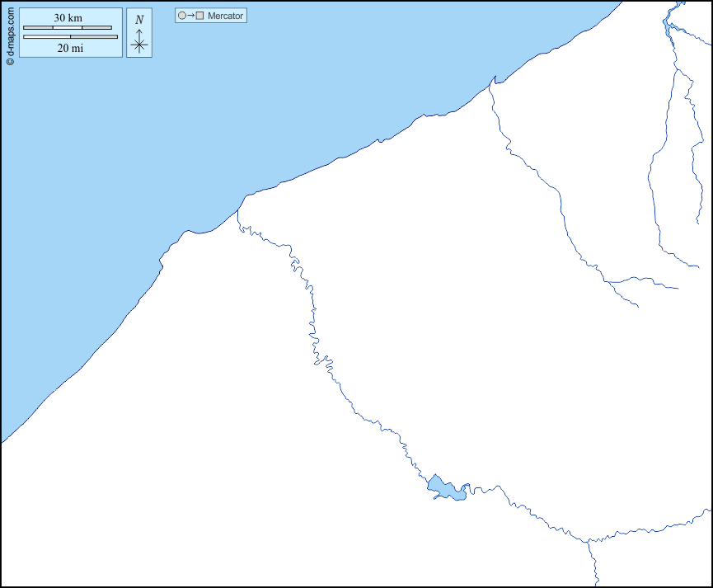Image resolution: width=713 pixels, height=588 pixels.
Task: Click the kilometer scale bar
Action: point(68,28)
